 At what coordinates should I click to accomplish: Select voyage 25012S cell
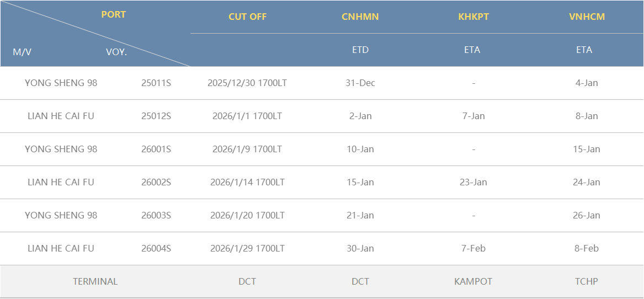coord(156,116)
